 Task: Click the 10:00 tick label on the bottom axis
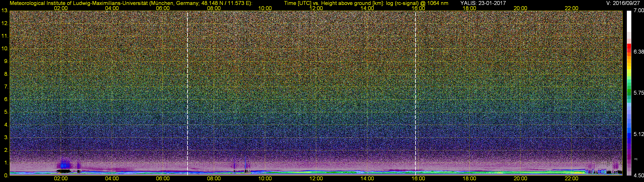pos(265,179)
